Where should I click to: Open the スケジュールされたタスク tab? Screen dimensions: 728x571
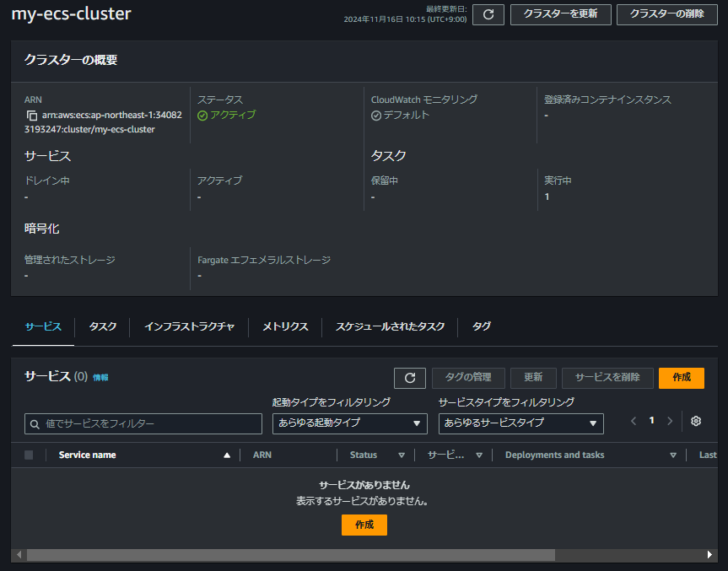(390, 326)
